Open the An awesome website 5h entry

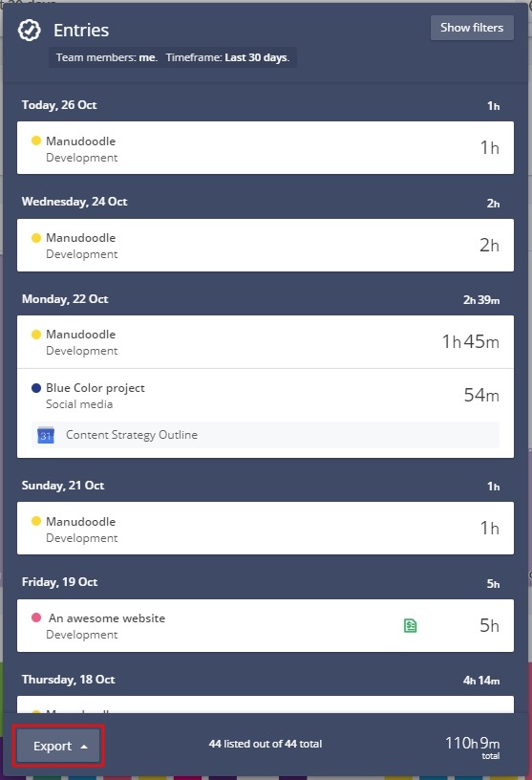pos(266,626)
